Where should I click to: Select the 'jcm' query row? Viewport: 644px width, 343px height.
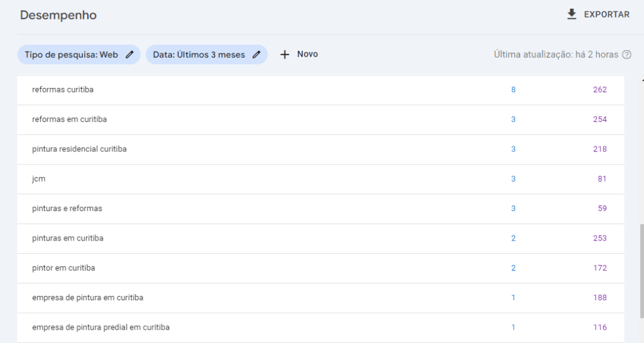pyautogui.click(x=39, y=179)
